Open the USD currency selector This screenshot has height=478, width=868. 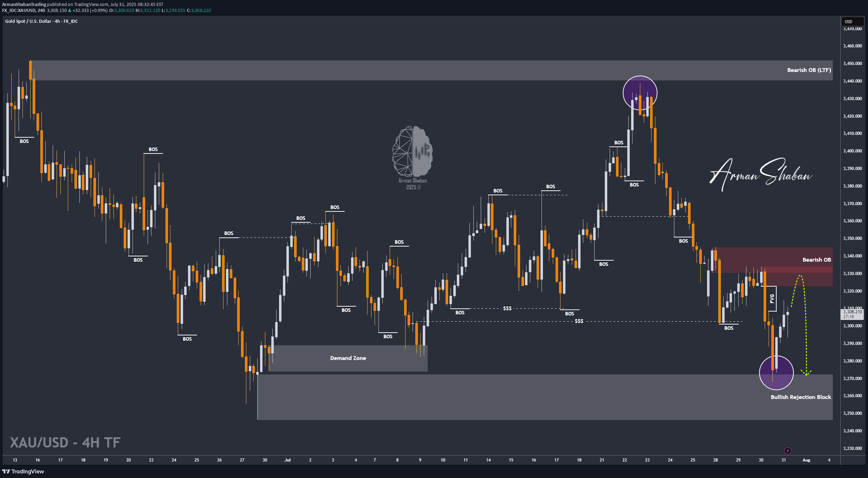[852, 21]
